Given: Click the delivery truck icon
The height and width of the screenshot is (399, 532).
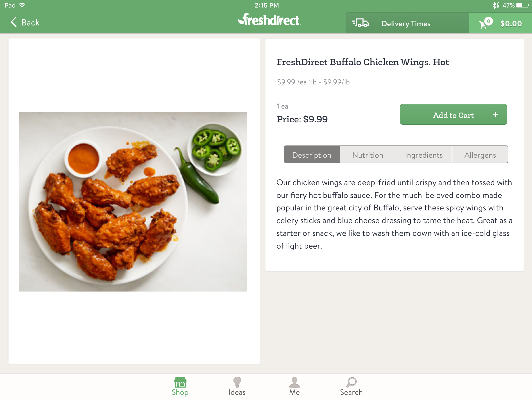Looking at the screenshot, I should pyautogui.click(x=360, y=23).
